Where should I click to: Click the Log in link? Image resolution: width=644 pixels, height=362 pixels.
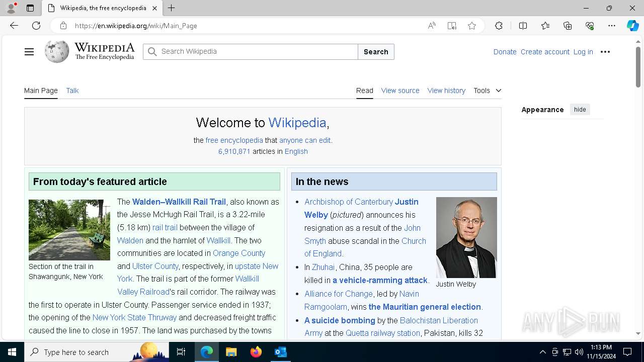[583, 52]
